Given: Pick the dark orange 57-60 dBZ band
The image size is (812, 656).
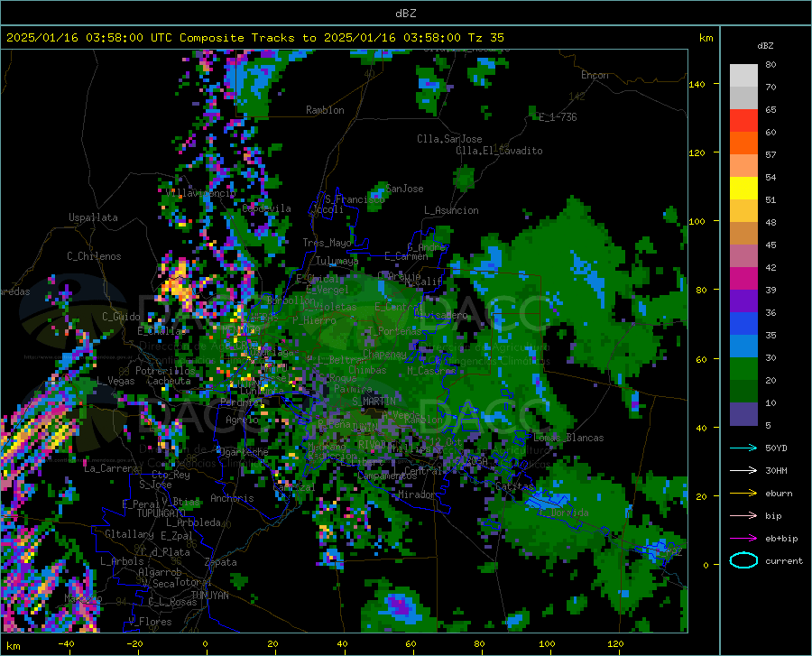Looking at the screenshot, I should click(743, 143).
